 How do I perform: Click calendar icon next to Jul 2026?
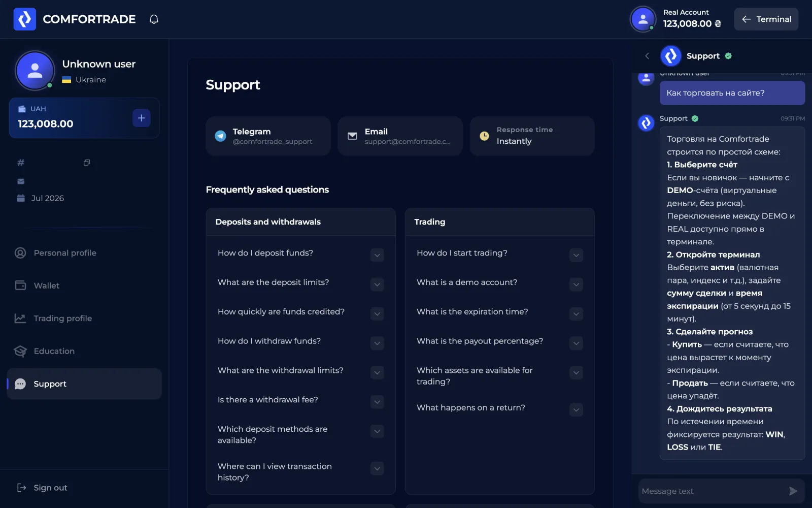21,198
